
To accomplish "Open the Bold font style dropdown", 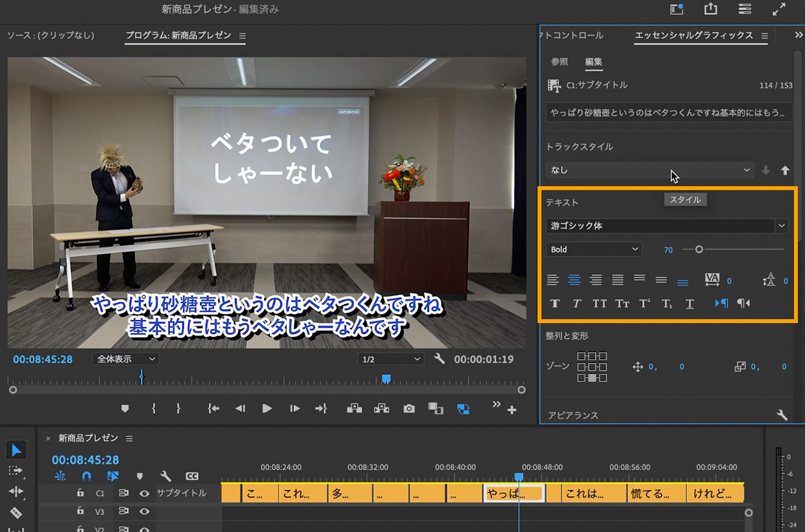I will coord(594,249).
